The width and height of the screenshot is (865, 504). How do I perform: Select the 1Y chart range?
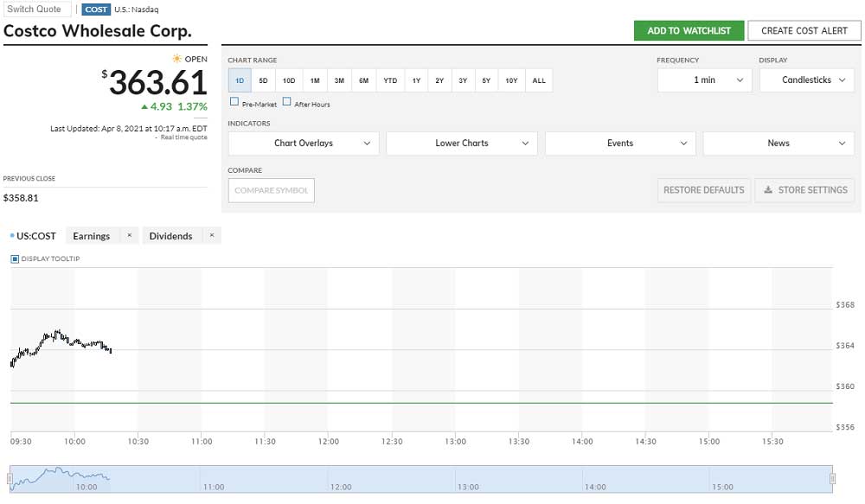[417, 80]
